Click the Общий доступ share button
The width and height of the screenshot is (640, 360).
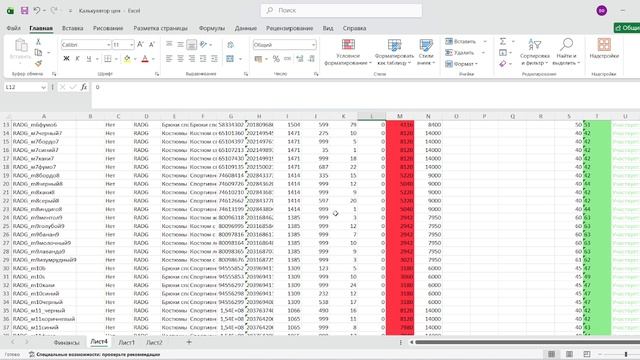(627, 28)
